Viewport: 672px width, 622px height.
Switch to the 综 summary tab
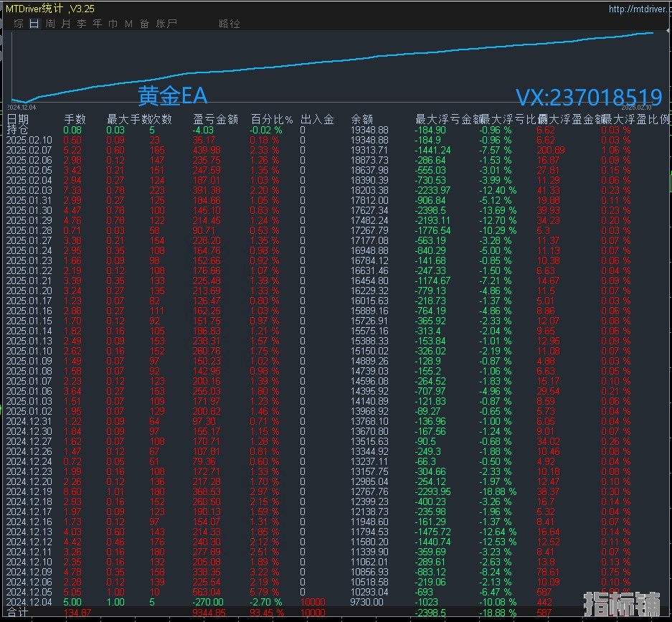tap(19, 24)
